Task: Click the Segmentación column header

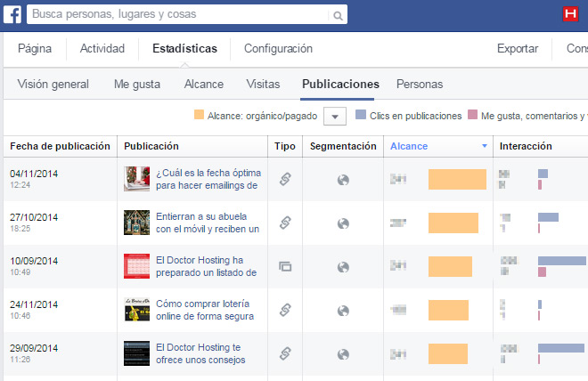Action: pyautogui.click(x=343, y=146)
